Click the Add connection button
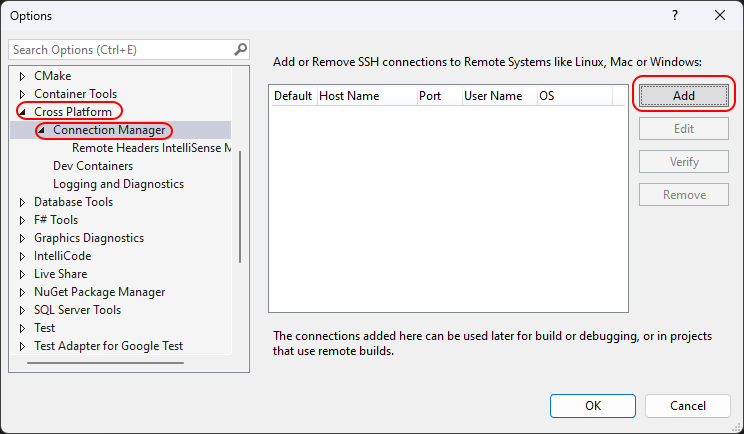744x434 pixels. click(684, 95)
